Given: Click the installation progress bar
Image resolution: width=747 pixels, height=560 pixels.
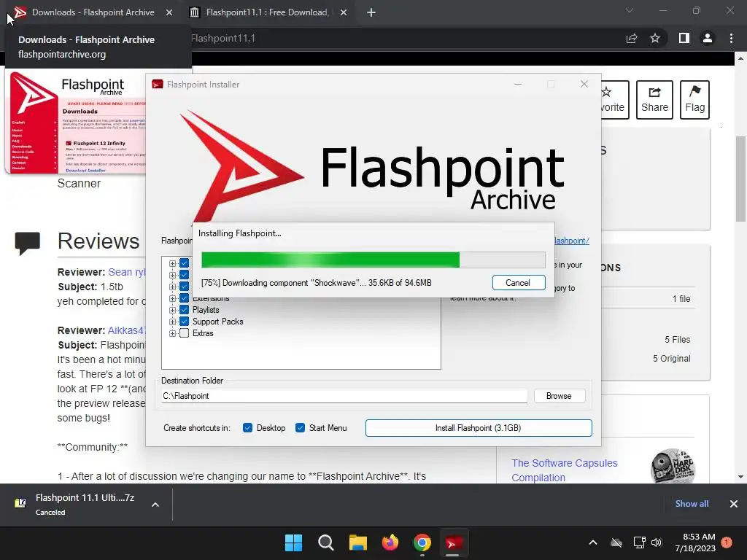Looking at the screenshot, I should pos(373,260).
